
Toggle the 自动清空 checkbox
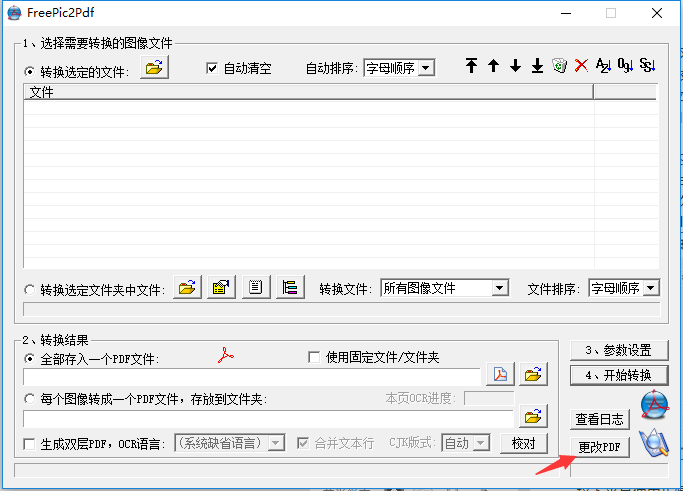212,68
